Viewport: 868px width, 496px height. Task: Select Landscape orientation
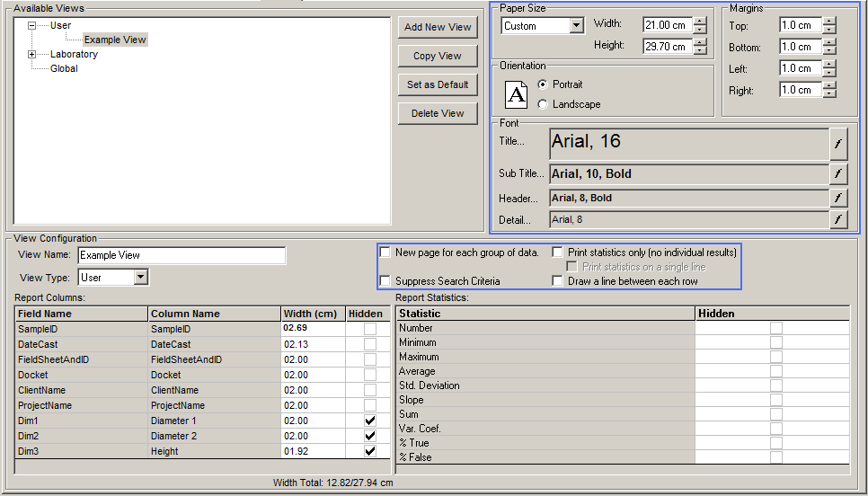543,104
